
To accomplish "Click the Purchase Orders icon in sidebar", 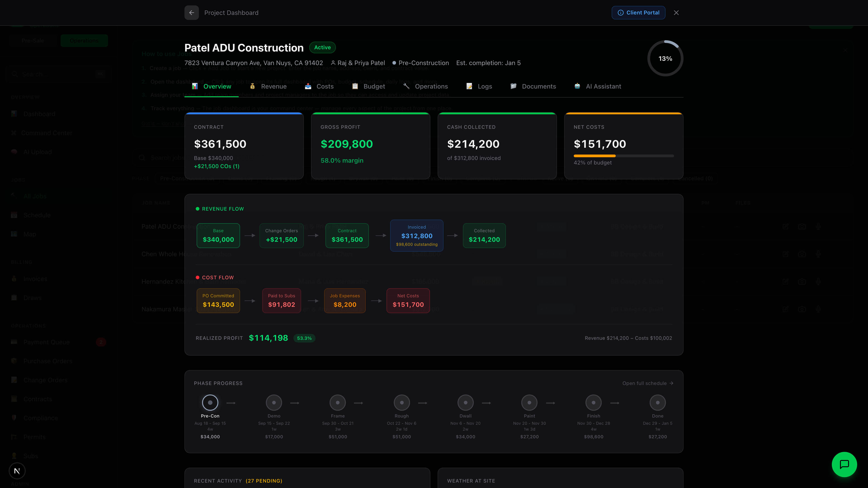I will (x=14, y=361).
